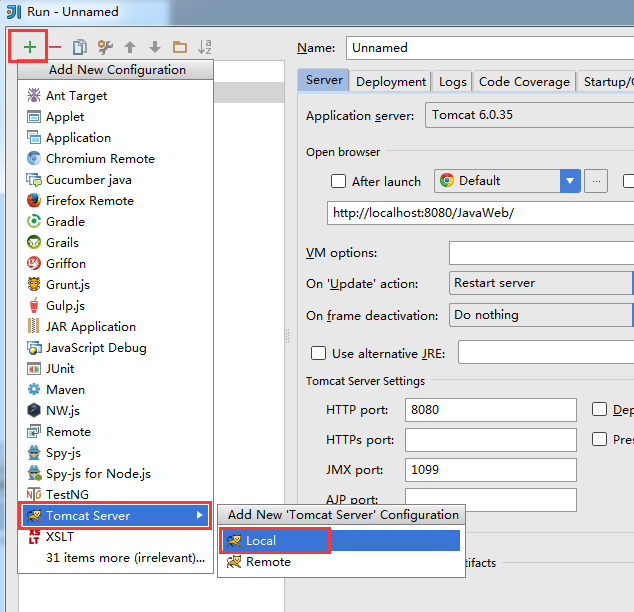This screenshot has width=634, height=612.
Task: Click the wrench Edit Defaults icon
Action: pos(104,47)
